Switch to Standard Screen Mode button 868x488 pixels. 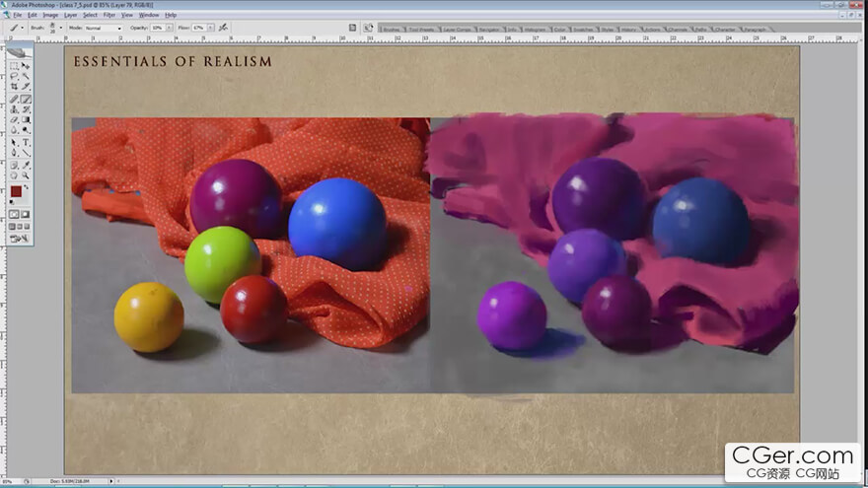tap(11, 226)
